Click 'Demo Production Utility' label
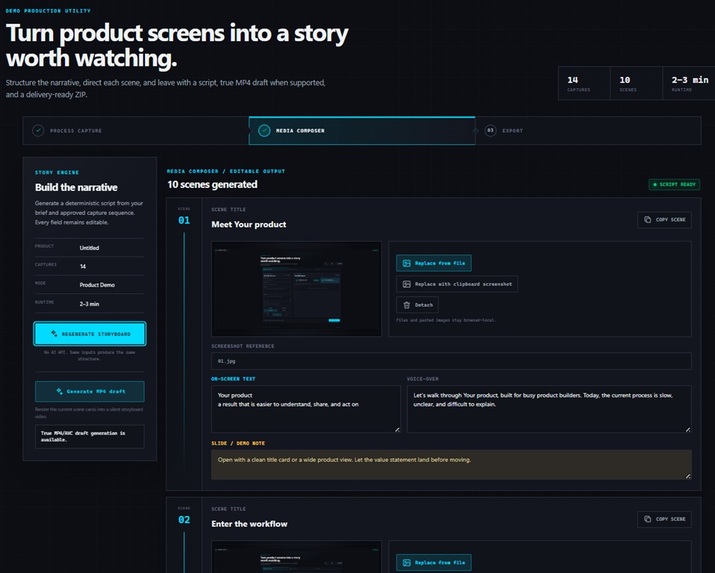Viewport: 715px width, 573px height. pos(48,10)
